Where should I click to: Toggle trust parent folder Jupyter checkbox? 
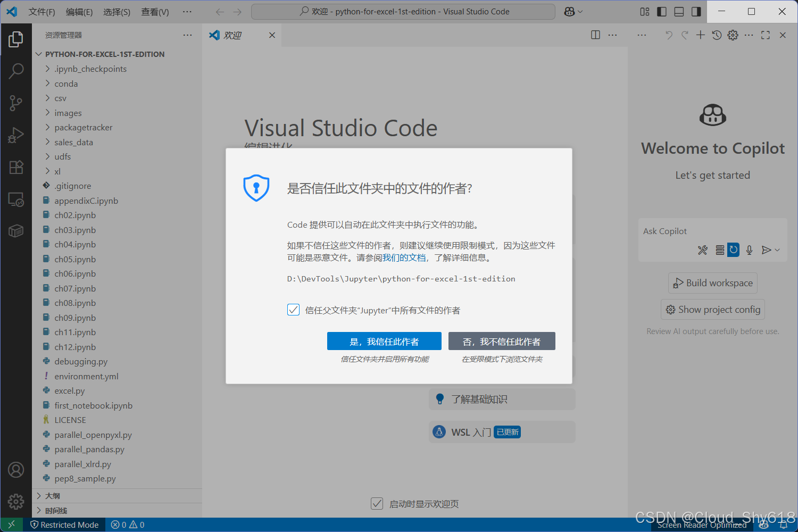pos(293,310)
